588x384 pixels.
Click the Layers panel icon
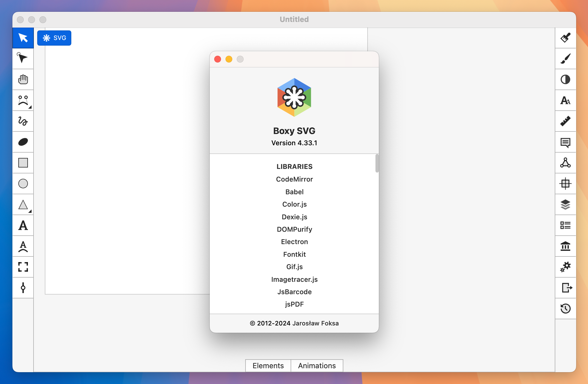point(565,205)
